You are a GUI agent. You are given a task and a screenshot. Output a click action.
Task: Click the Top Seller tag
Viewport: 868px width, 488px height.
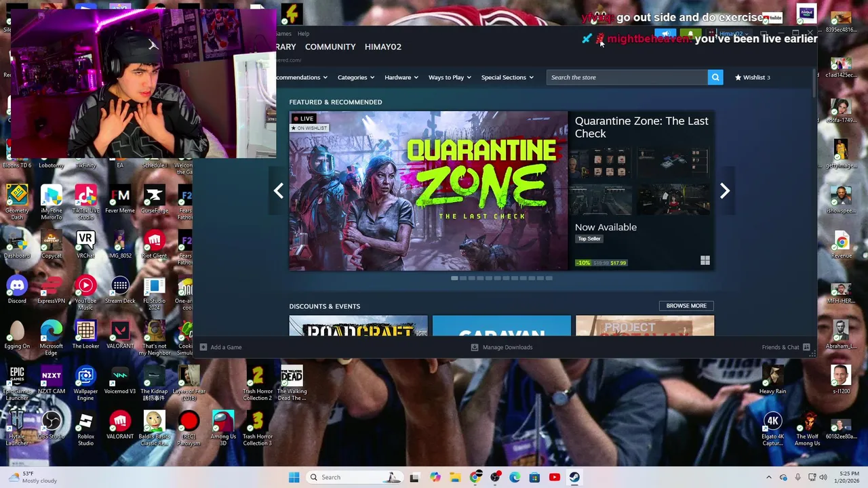tap(589, 239)
